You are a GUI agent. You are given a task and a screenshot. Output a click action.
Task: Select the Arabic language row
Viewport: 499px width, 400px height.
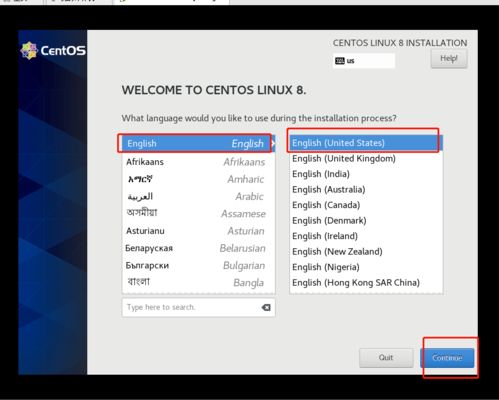(x=199, y=196)
